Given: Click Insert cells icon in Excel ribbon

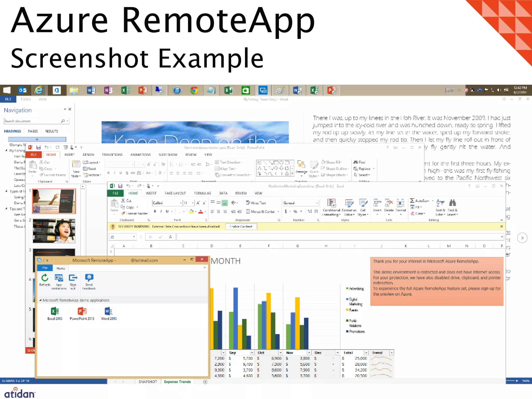Looking at the screenshot, I should tap(377, 207).
